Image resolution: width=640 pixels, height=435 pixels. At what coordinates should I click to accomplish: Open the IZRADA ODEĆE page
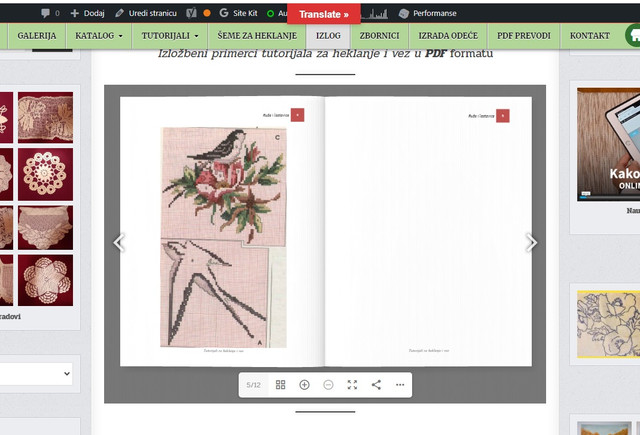pos(448,36)
